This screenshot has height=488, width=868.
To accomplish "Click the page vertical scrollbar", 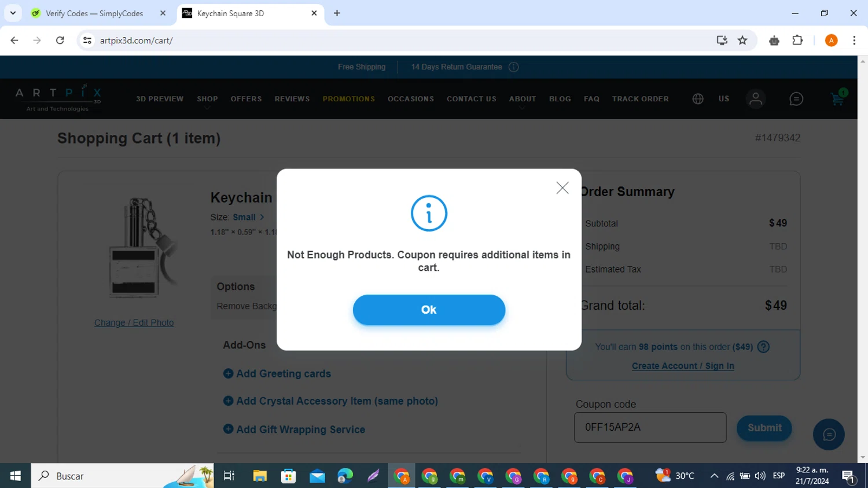I will tap(863, 259).
